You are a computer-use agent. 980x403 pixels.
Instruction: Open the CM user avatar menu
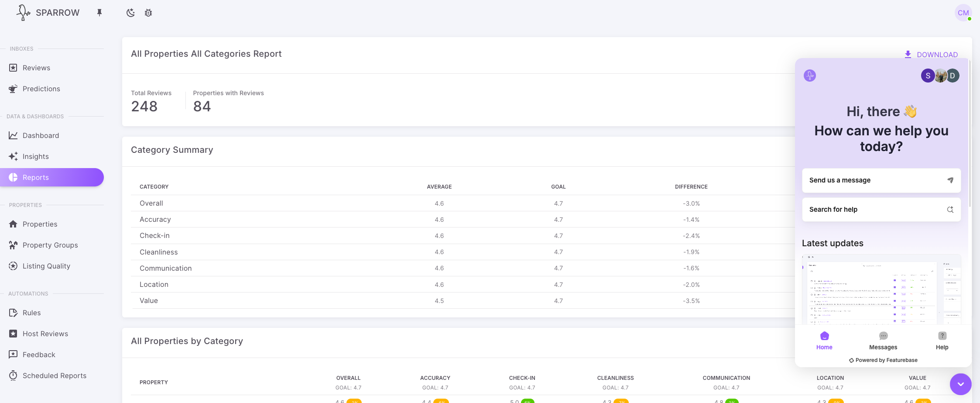click(x=963, y=13)
